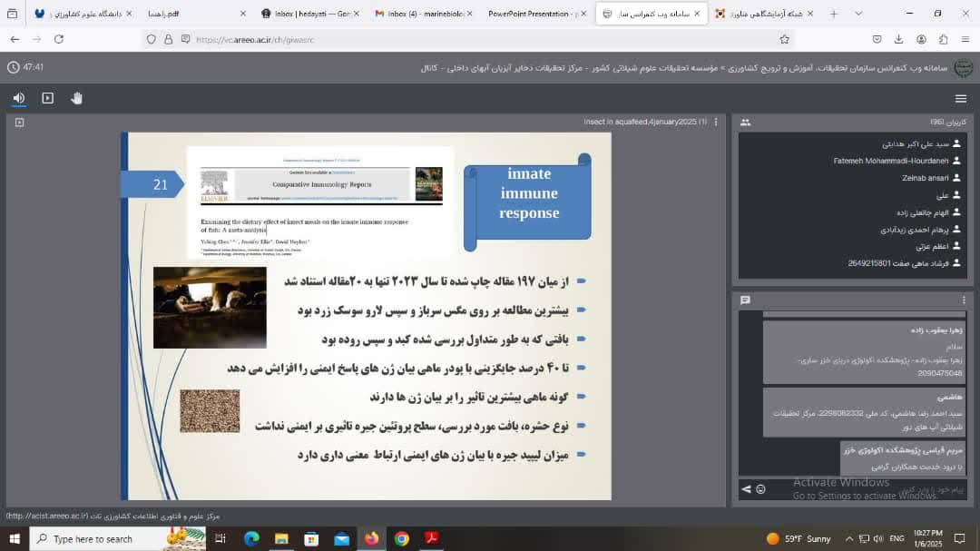This screenshot has height=551, width=980.
Task: Open the emoji picker in chat
Action: click(x=760, y=489)
